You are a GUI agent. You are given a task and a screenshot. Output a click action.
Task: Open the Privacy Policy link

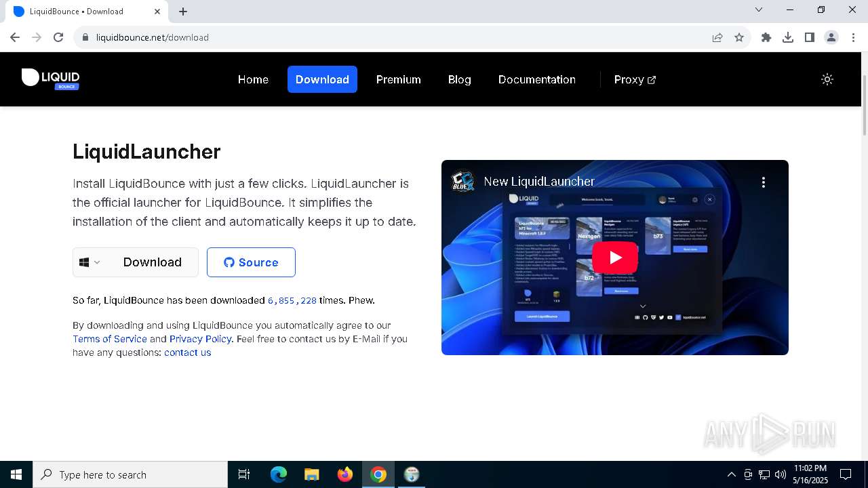point(201,339)
